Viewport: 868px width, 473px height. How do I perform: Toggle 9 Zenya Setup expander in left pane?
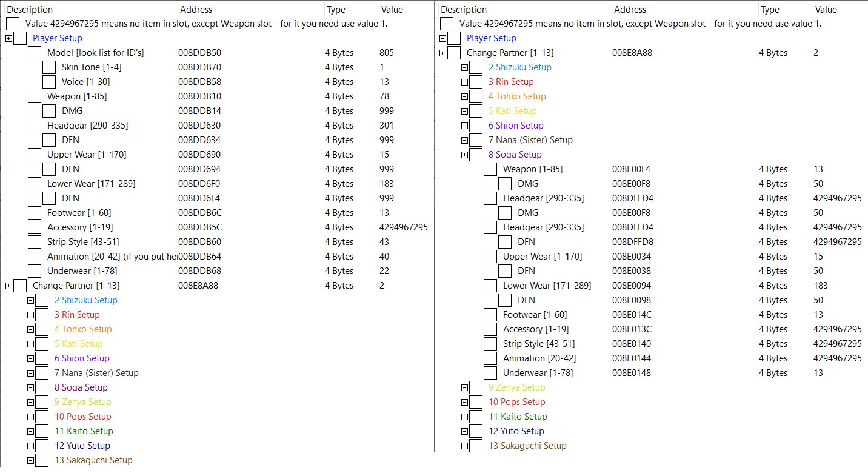pyautogui.click(x=30, y=402)
